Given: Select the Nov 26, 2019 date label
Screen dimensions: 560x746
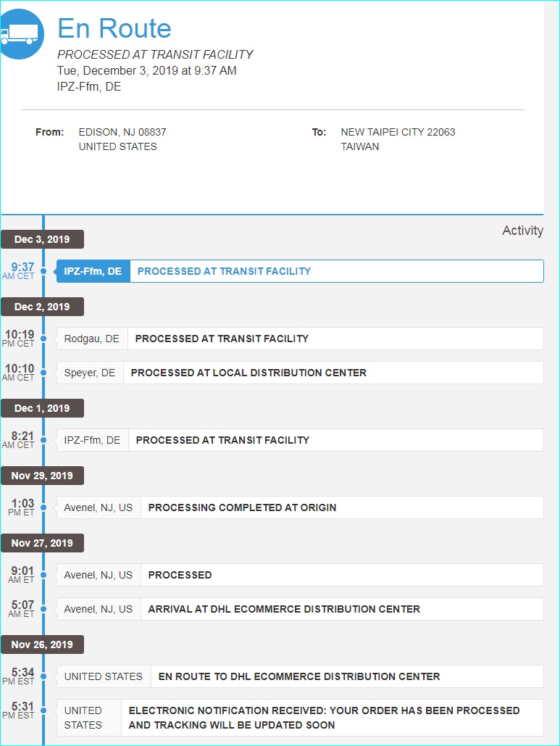Looking at the screenshot, I should point(42,645).
